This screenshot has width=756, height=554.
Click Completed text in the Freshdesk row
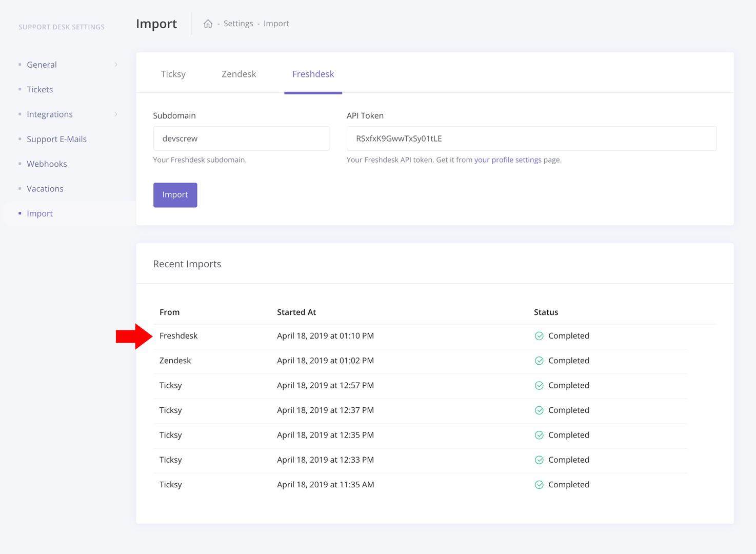click(x=568, y=335)
